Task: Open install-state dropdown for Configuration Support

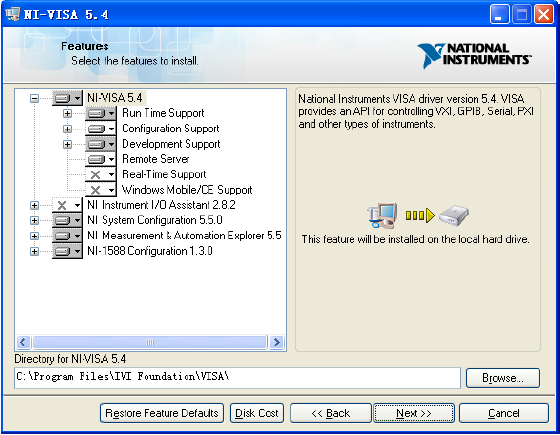Action: [x=101, y=129]
